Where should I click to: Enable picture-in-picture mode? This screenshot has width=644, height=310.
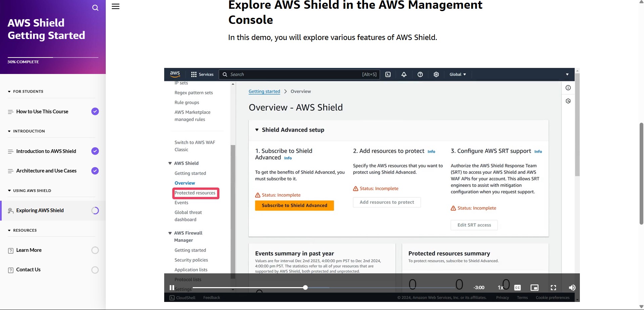tap(534, 287)
